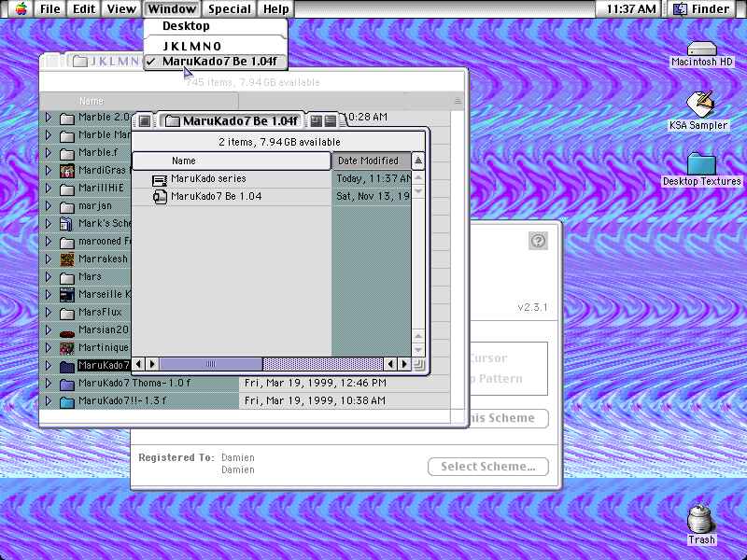747x560 pixels.
Task: Choose MaruKado7 Be 1.04f in Window menu
Action: click(216, 62)
